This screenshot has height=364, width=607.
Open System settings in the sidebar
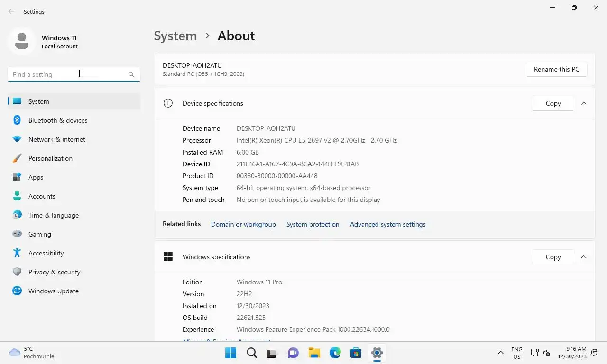74,101
